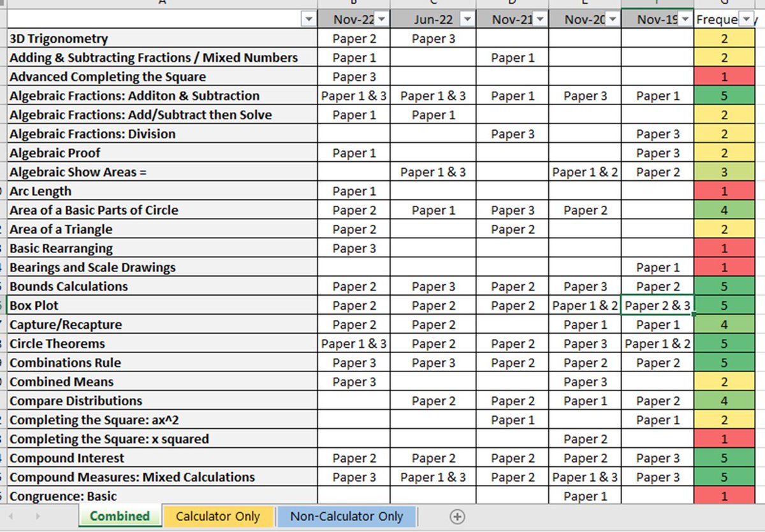Add a new sheet with the plus icon
The width and height of the screenshot is (765, 532).
[457, 517]
